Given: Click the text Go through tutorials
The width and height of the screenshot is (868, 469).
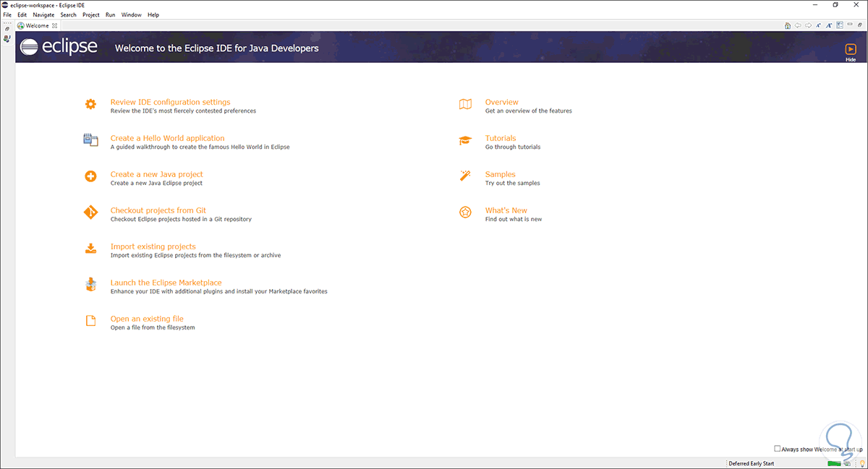Looking at the screenshot, I should pyautogui.click(x=512, y=147).
